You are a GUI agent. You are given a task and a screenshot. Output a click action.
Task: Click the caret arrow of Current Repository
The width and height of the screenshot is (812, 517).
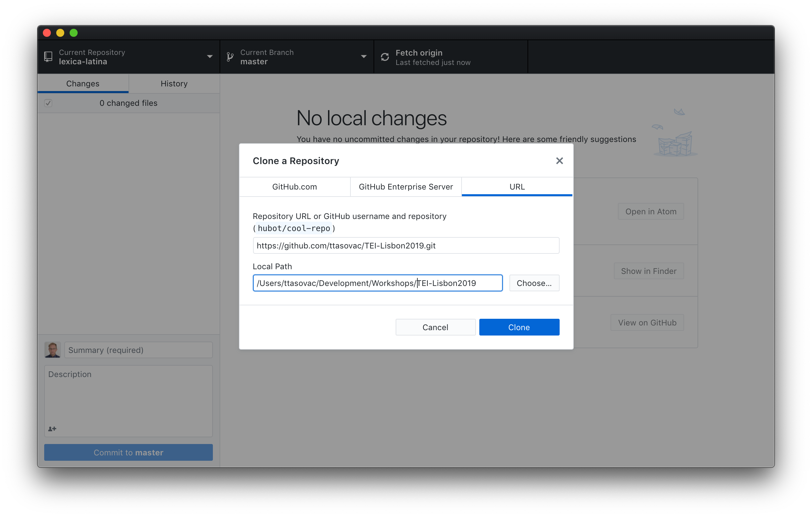pyautogui.click(x=210, y=57)
